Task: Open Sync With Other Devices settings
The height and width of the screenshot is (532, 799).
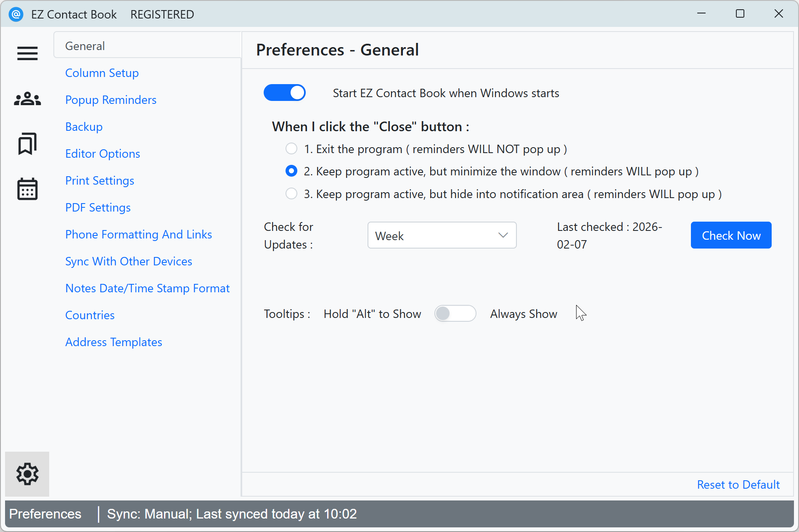Action: [x=128, y=261]
